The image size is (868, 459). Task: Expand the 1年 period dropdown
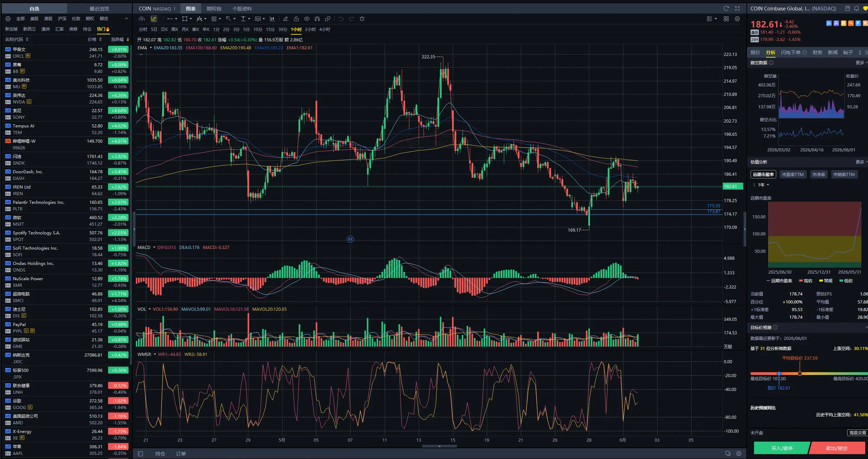tap(763, 185)
